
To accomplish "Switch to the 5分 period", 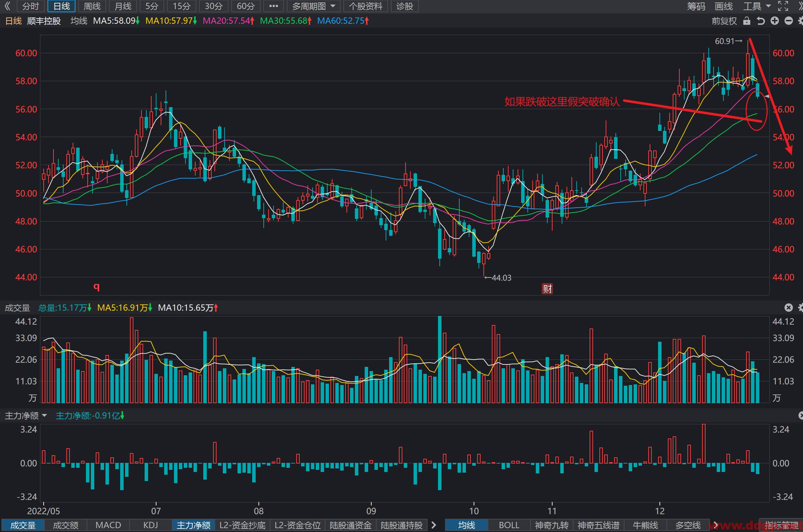I will pyautogui.click(x=152, y=6).
